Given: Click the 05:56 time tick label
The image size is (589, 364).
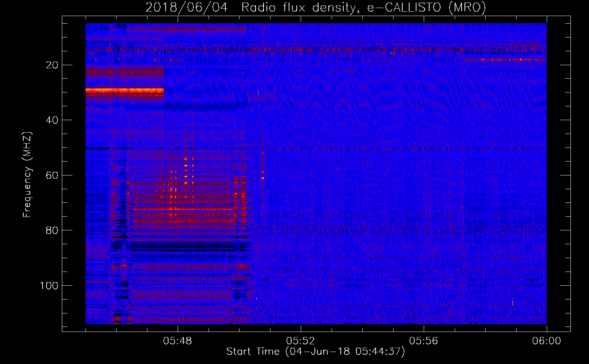Looking at the screenshot, I should pyautogui.click(x=424, y=341).
